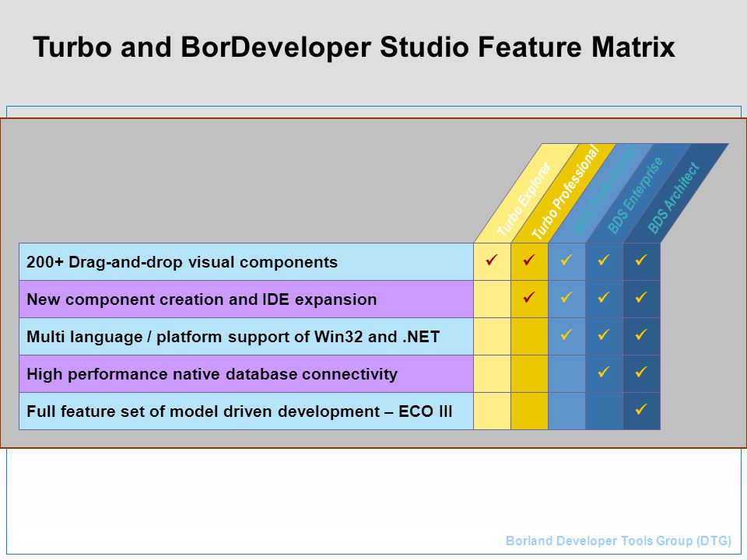Select 'High performance native database connectivity' row label
747x560 pixels.
(x=246, y=374)
